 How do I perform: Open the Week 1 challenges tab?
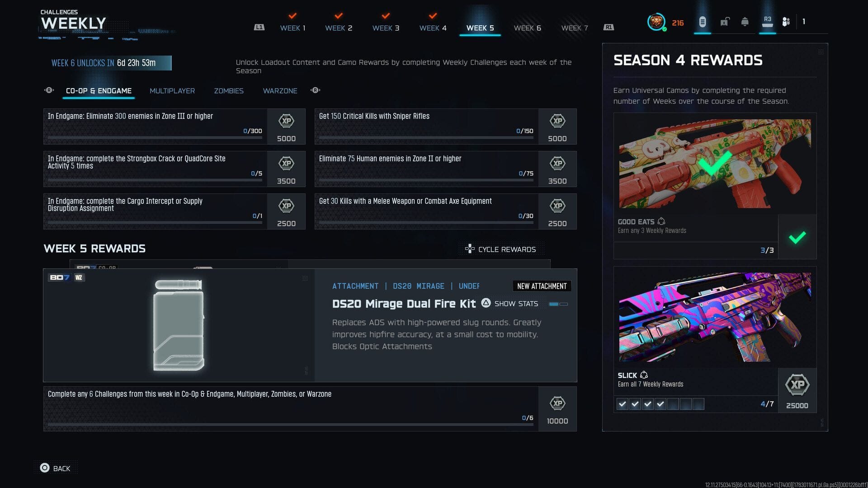(x=292, y=28)
